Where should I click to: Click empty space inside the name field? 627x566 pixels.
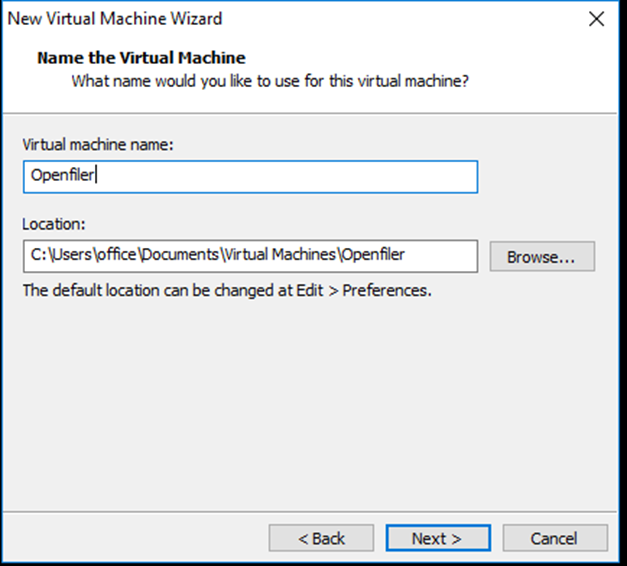[288, 177]
